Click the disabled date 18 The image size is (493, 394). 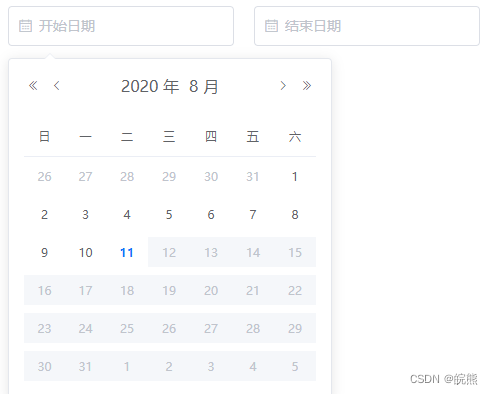[127, 290]
